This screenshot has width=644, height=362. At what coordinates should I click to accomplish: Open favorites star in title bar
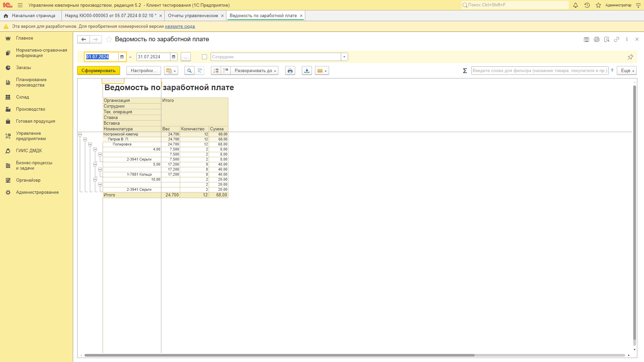[x=598, y=5]
